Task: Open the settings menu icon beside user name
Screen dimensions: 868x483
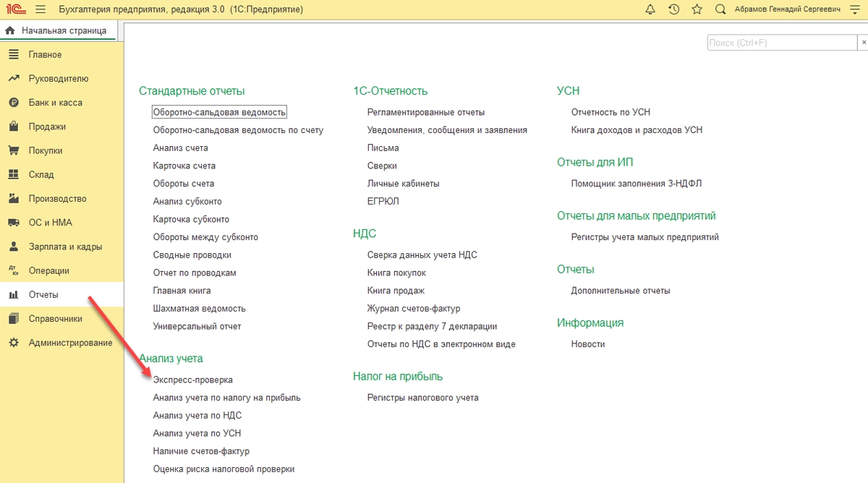Action: tap(855, 9)
